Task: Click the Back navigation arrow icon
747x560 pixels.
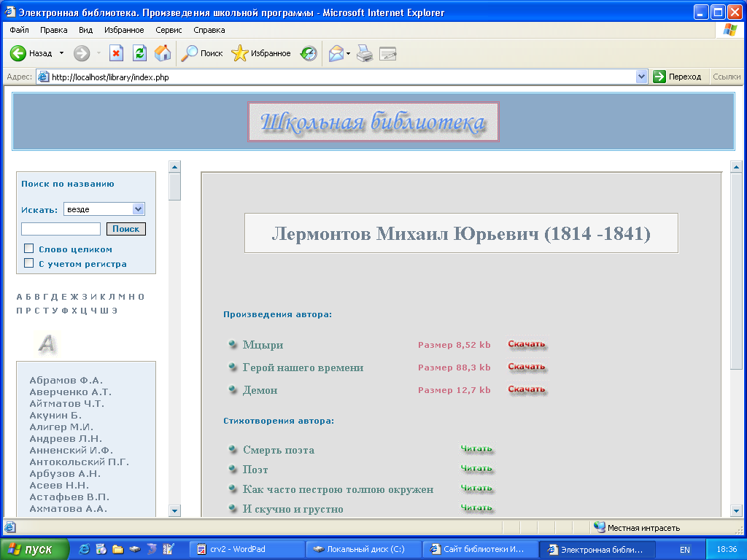Action: click(18, 53)
